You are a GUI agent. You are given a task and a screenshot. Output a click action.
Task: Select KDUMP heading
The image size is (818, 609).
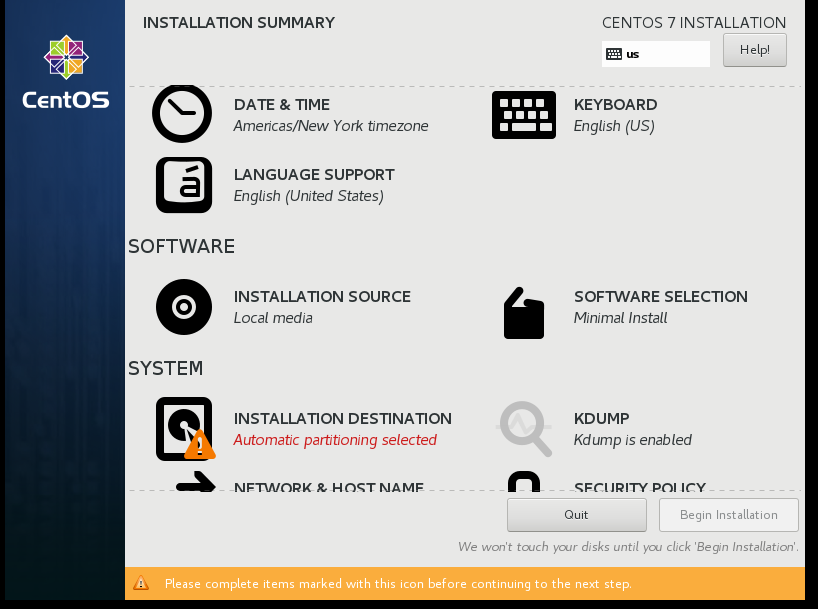tap(602, 419)
